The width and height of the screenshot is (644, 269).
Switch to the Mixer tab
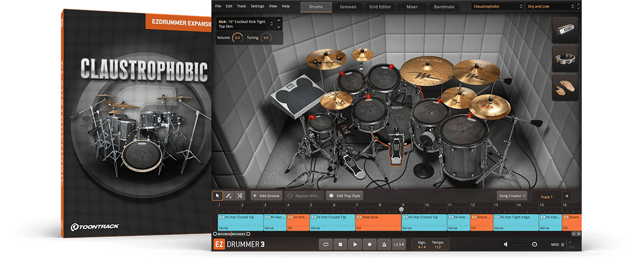point(412,7)
